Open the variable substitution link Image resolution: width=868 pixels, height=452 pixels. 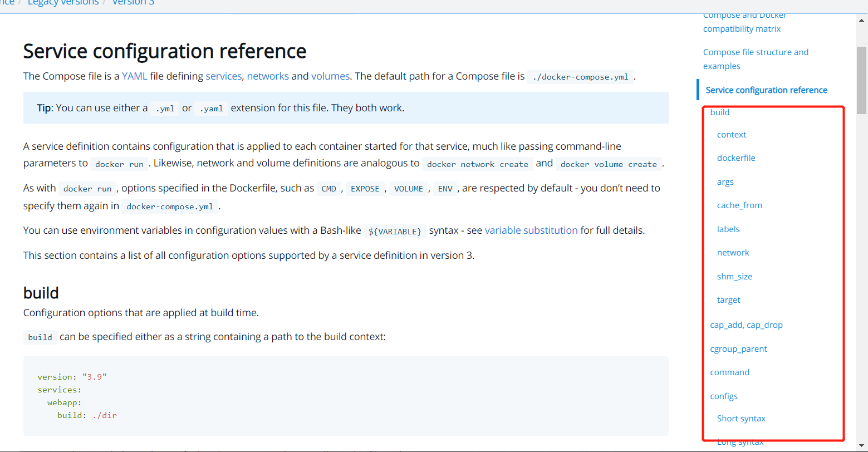[x=531, y=230]
